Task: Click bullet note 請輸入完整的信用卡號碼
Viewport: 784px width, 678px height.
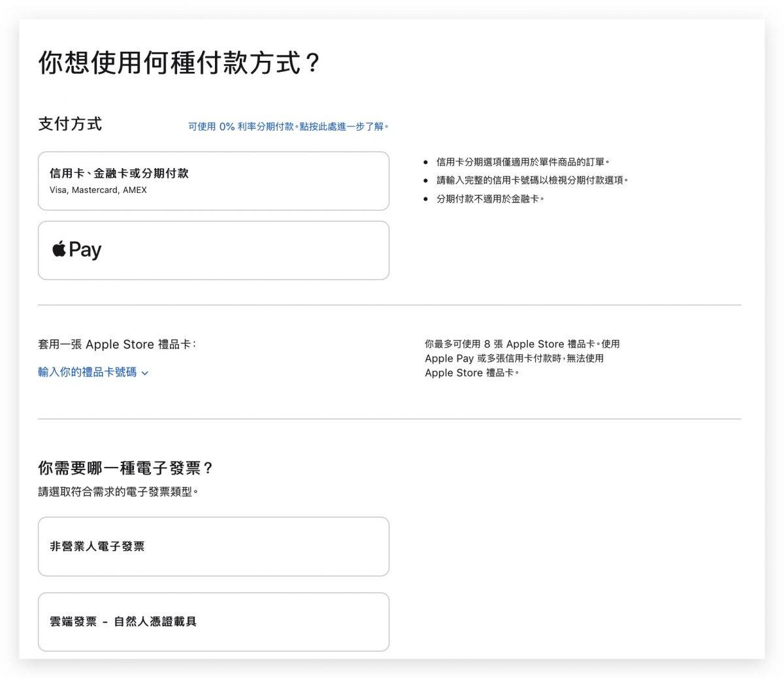Action: point(532,180)
